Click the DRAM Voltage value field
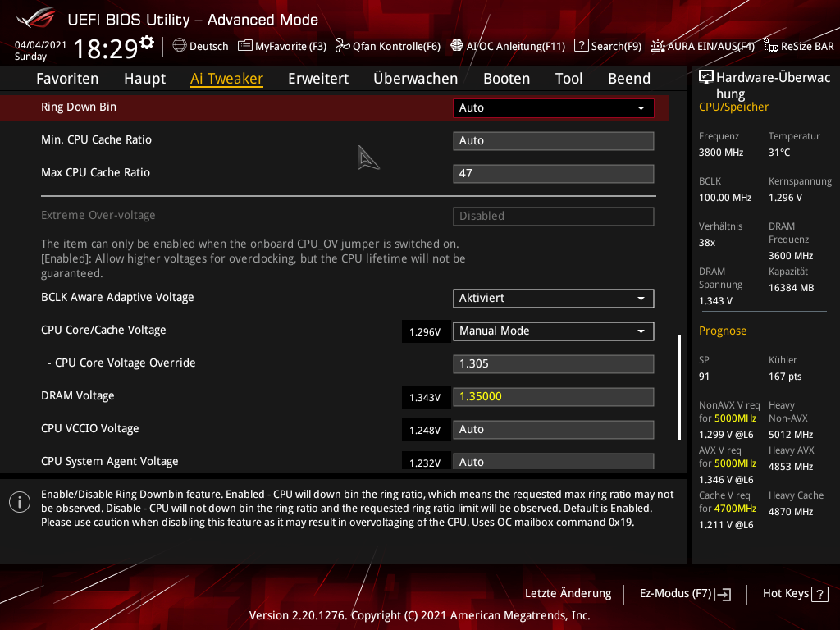Viewport: 840px width, 630px height. (554, 397)
